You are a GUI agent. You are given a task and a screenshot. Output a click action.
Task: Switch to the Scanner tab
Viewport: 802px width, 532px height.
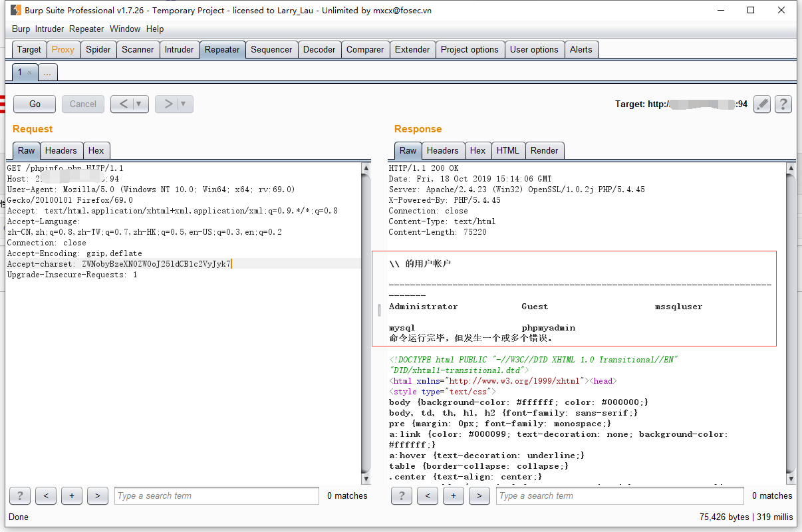click(138, 49)
